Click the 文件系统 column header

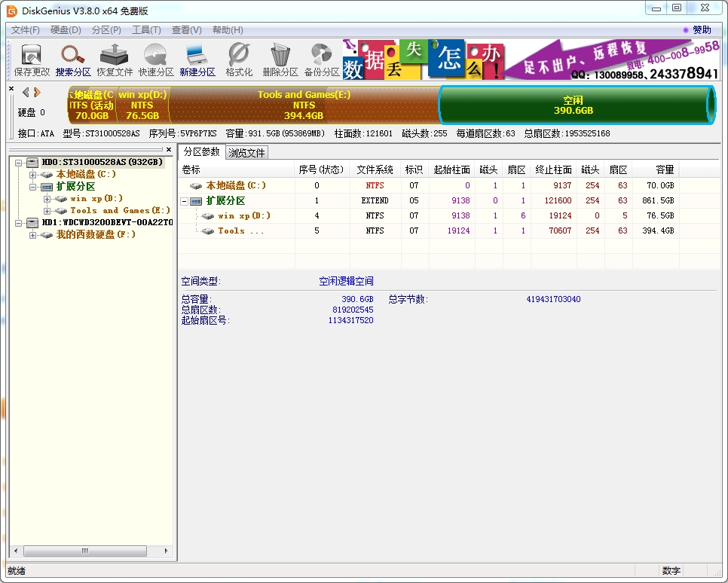click(375, 170)
